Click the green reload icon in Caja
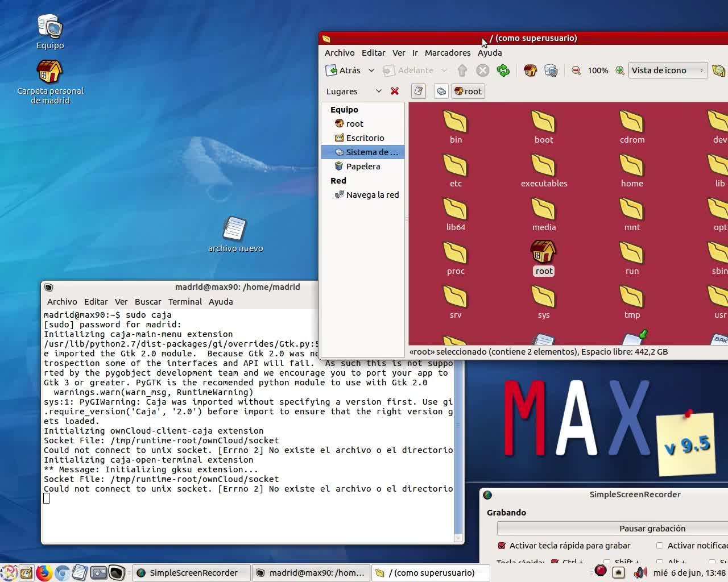Screen dimensions: 728x582 (503, 70)
